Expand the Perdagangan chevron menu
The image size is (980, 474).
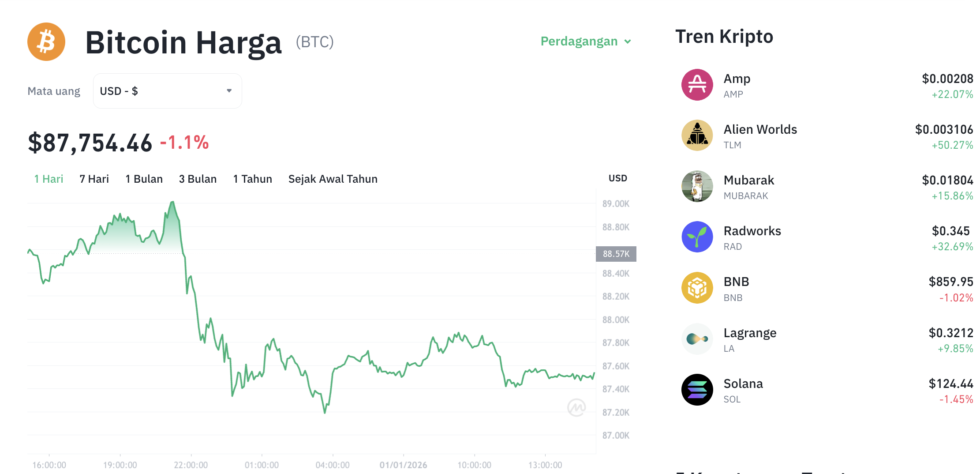click(628, 41)
